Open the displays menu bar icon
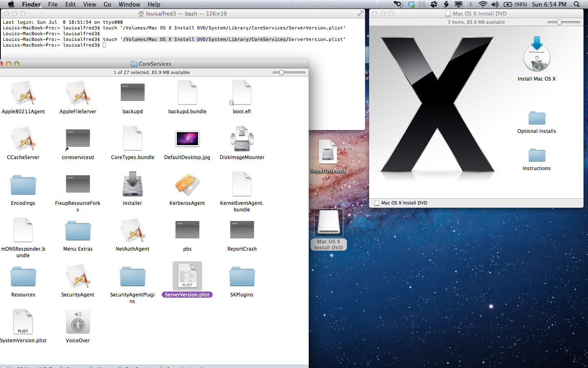Image resolution: width=588 pixels, height=368 pixels. (x=459, y=4)
